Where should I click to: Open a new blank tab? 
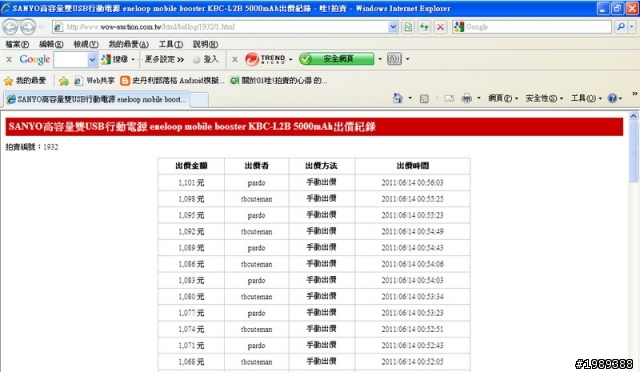199,100
